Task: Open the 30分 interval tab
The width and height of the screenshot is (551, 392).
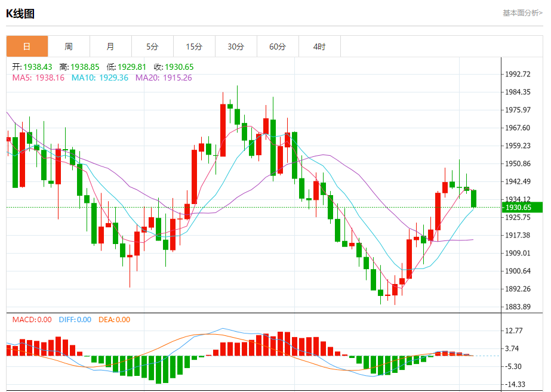Action: pyautogui.click(x=236, y=47)
